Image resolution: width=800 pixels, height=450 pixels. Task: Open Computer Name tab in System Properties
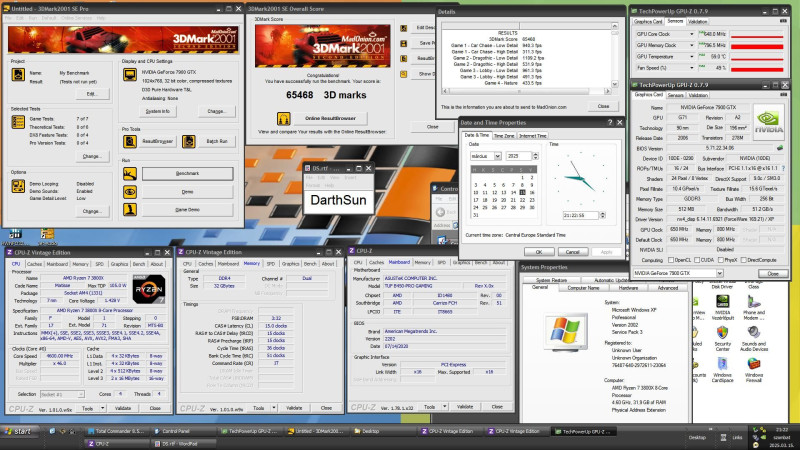coord(583,288)
